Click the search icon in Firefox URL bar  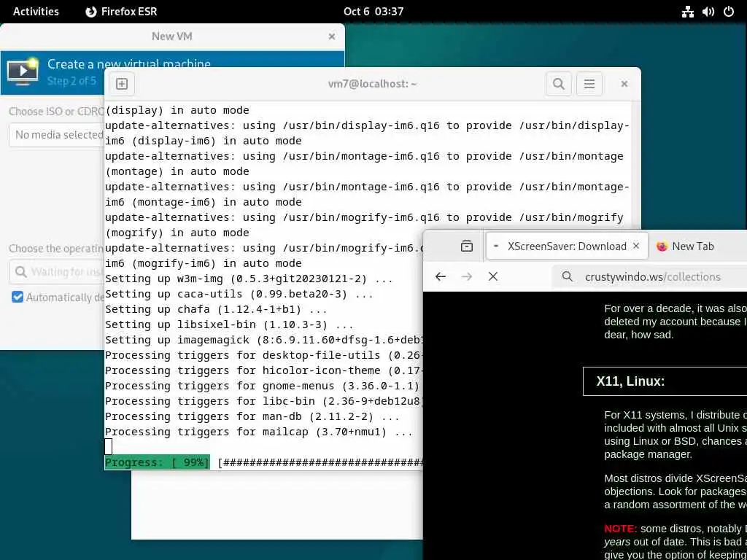click(x=567, y=276)
